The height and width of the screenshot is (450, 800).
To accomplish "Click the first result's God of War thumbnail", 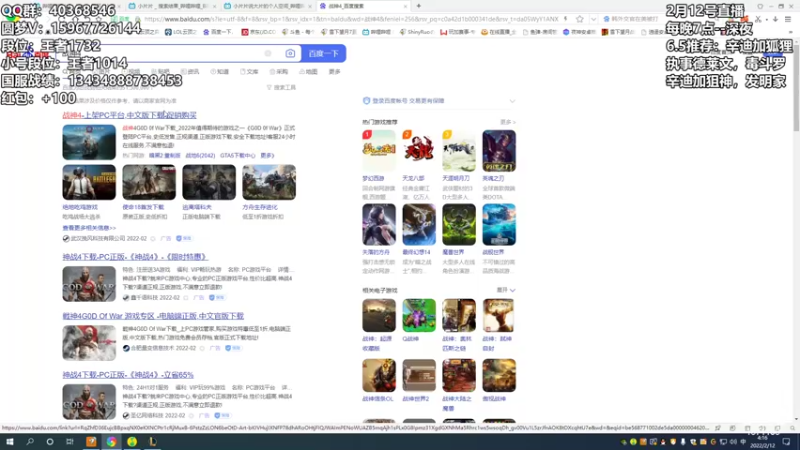I will pyautogui.click(x=89, y=142).
